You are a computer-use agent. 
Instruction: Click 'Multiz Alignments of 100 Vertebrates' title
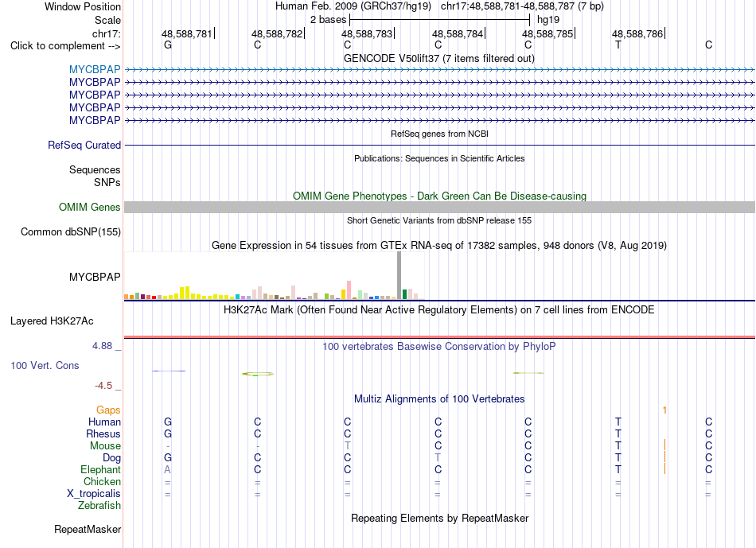tap(439, 399)
